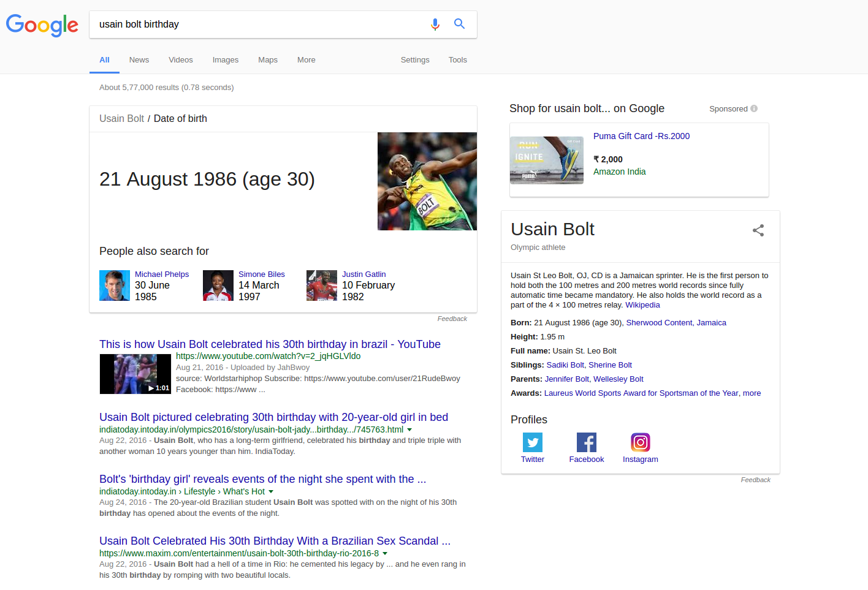Start voice search with microphone icon

click(435, 25)
